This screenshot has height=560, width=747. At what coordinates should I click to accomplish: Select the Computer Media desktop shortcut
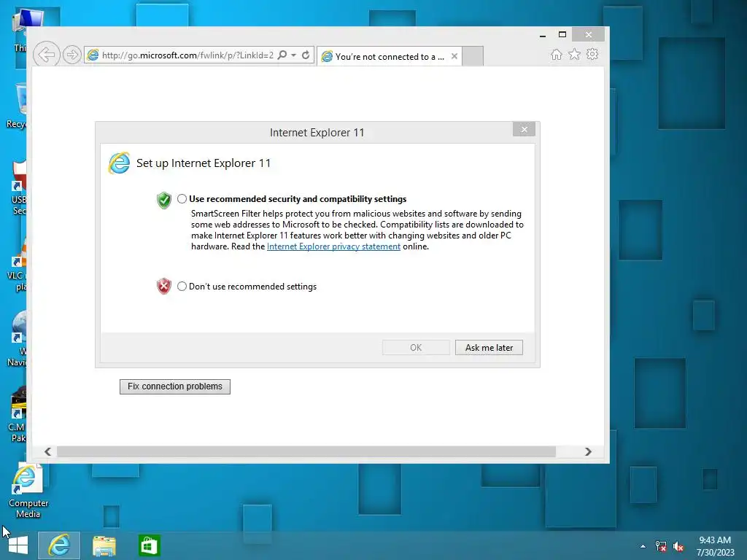tap(27, 491)
